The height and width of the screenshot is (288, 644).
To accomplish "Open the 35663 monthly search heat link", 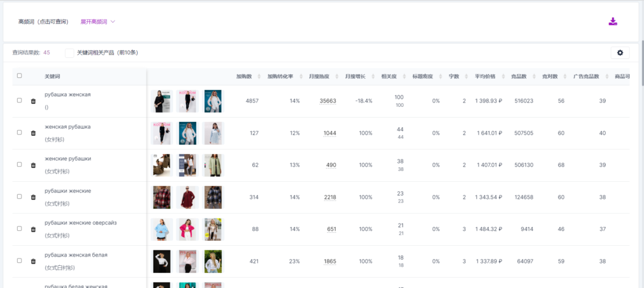I will (x=328, y=101).
